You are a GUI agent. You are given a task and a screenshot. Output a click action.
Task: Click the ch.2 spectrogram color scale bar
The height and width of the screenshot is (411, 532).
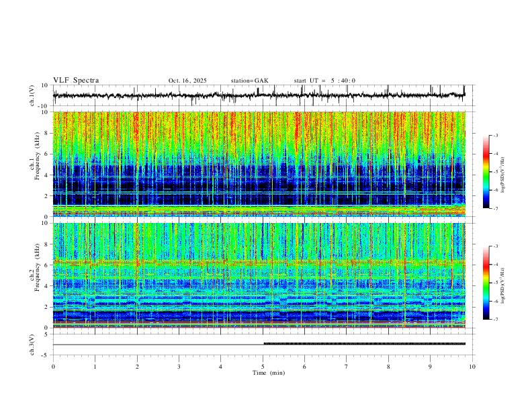click(x=486, y=283)
